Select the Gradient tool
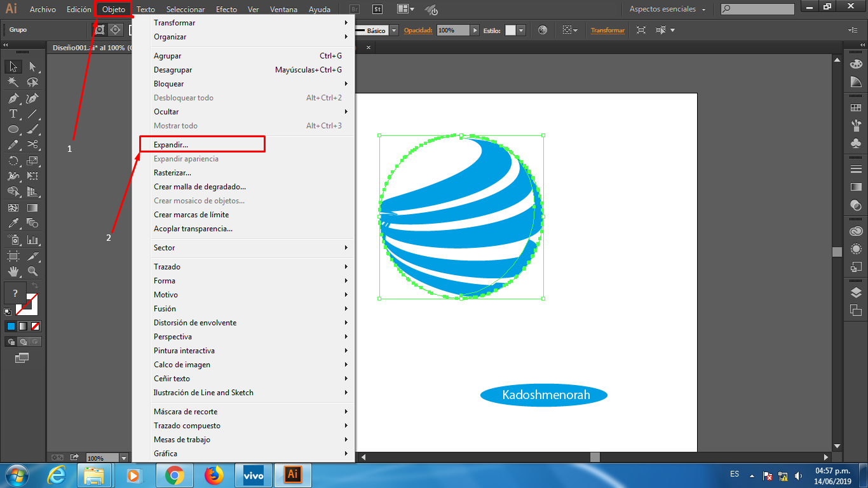868x488 pixels. (32, 208)
